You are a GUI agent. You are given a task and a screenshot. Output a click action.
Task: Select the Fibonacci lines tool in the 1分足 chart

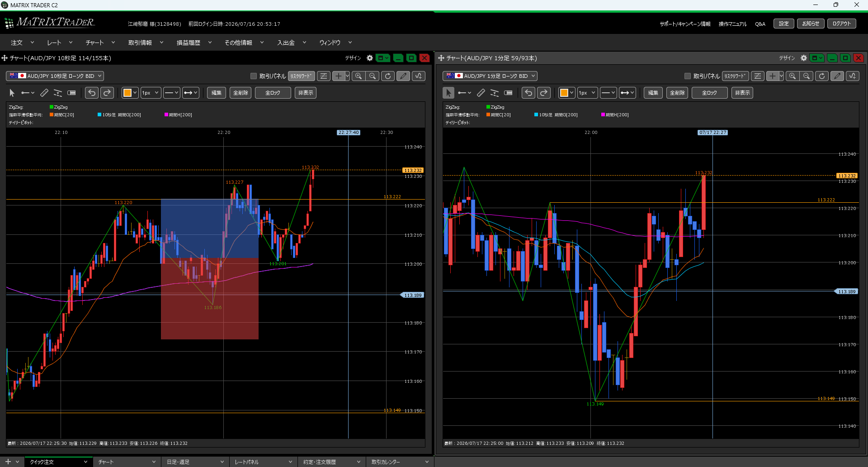coord(495,93)
